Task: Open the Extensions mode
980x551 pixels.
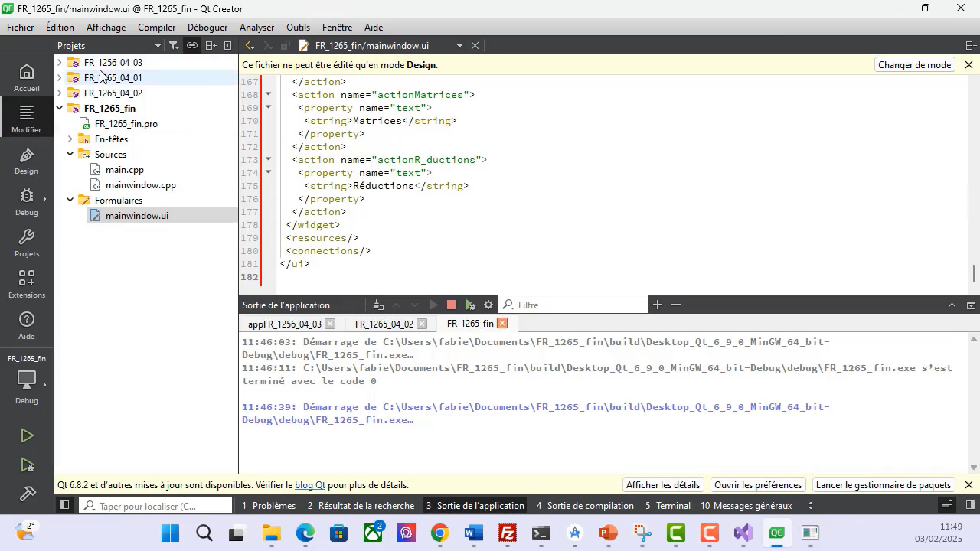Action: click(x=26, y=284)
